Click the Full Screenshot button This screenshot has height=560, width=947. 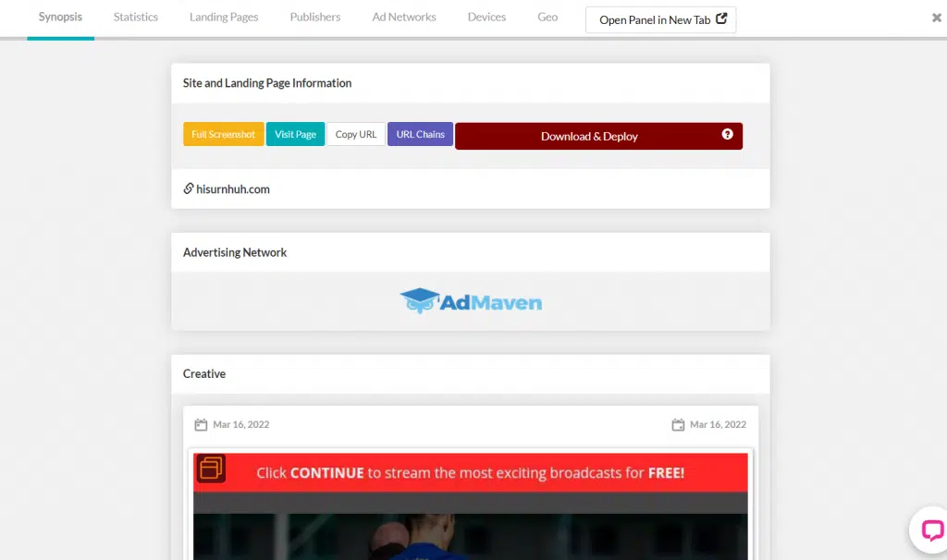(224, 135)
